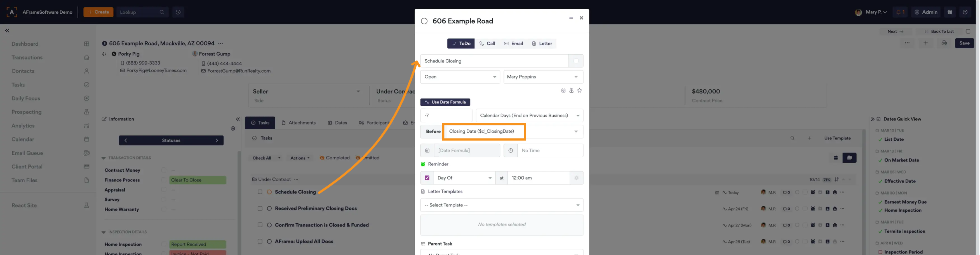Click the Tasks checkmark icon in sidebar
The image size is (980, 255).
pos(87,85)
